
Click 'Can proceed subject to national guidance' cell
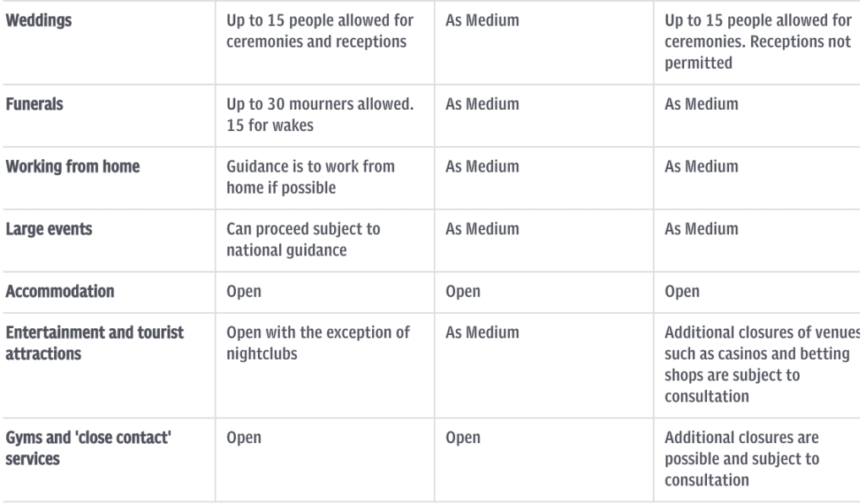(304, 239)
